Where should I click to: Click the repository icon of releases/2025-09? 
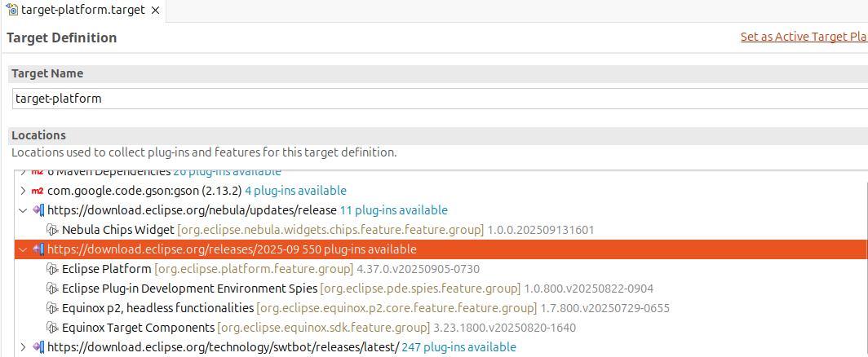[38, 249]
